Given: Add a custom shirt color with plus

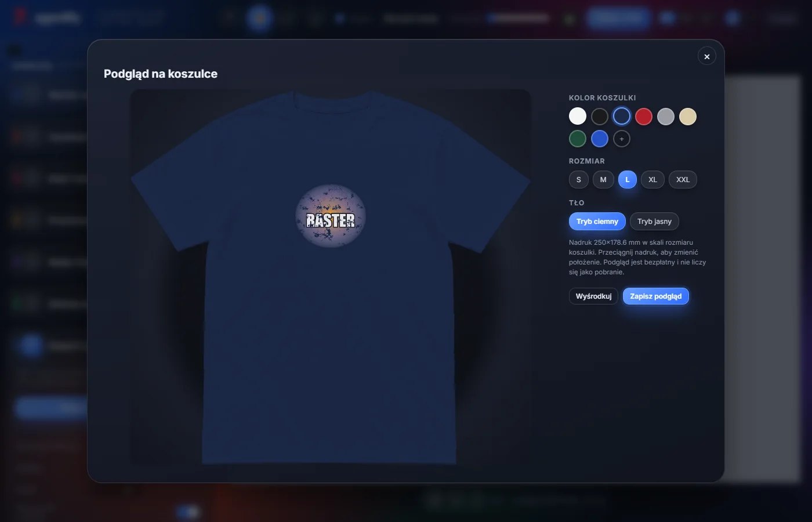Looking at the screenshot, I should click(622, 139).
